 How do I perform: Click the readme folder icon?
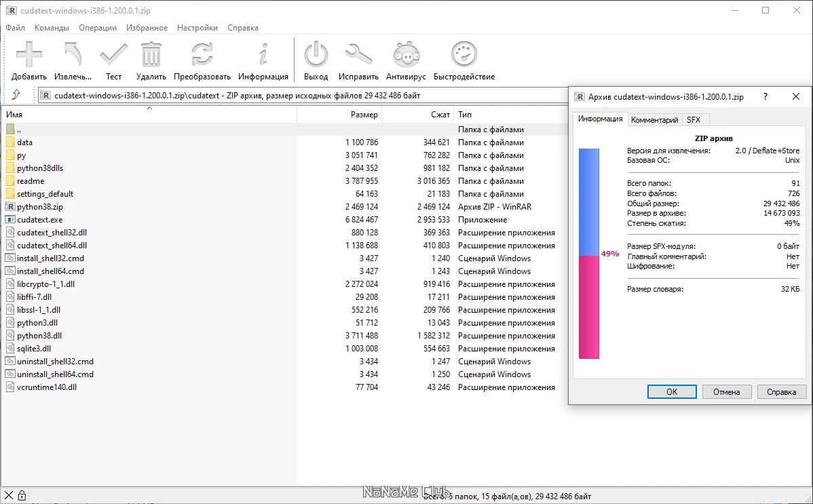pyautogui.click(x=10, y=181)
